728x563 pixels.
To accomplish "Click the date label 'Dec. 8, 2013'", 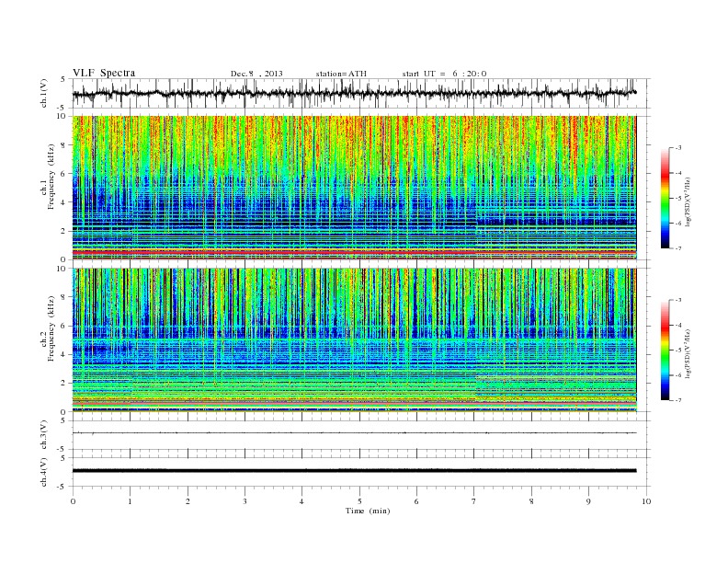I will pyautogui.click(x=256, y=74).
